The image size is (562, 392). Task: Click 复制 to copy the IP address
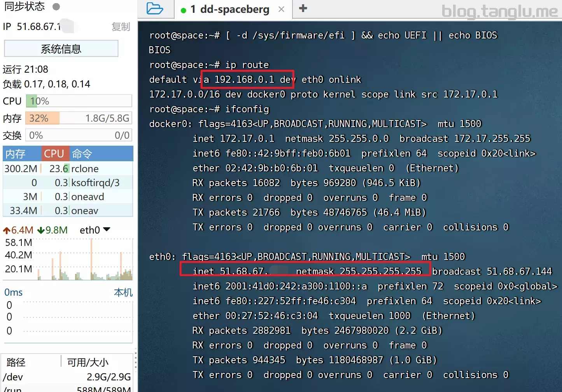point(121,27)
